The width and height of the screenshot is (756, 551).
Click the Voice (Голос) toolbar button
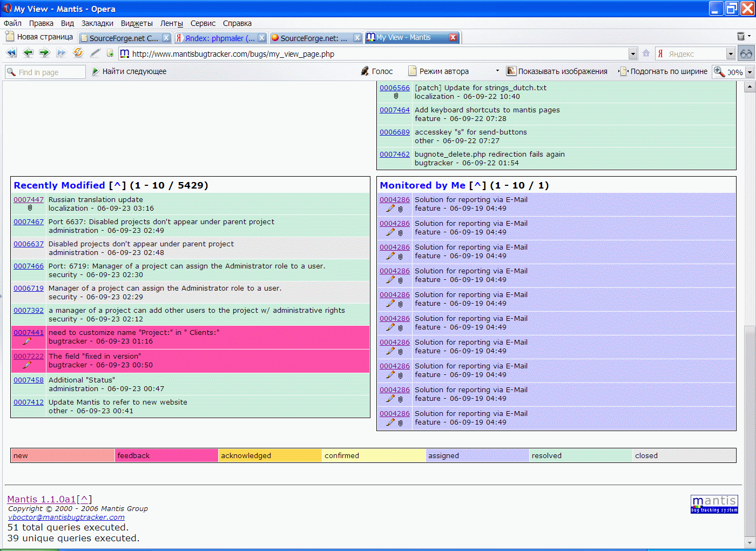coord(377,71)
